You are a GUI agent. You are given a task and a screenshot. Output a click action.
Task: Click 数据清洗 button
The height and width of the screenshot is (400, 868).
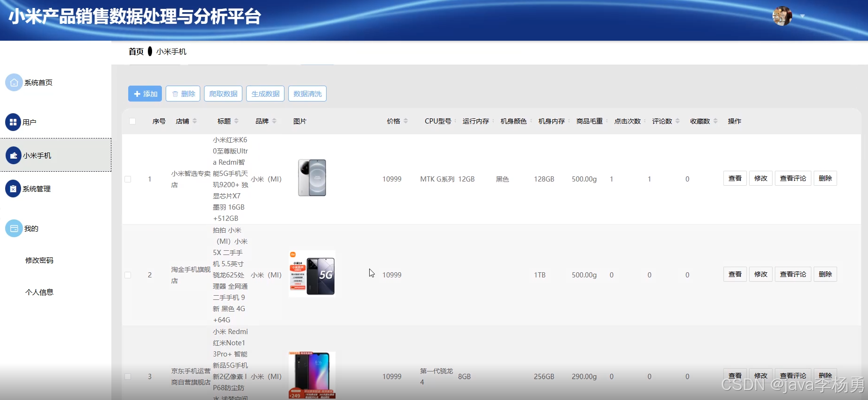(x=307, y=94)
